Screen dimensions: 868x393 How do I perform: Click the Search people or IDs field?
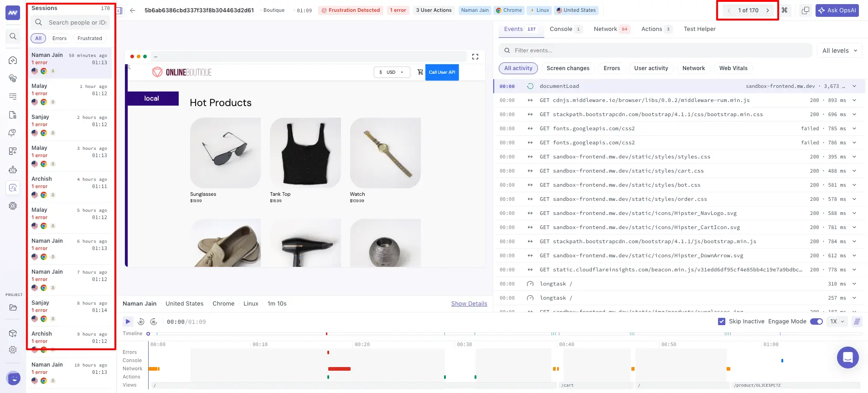click(x=70, y=22)
